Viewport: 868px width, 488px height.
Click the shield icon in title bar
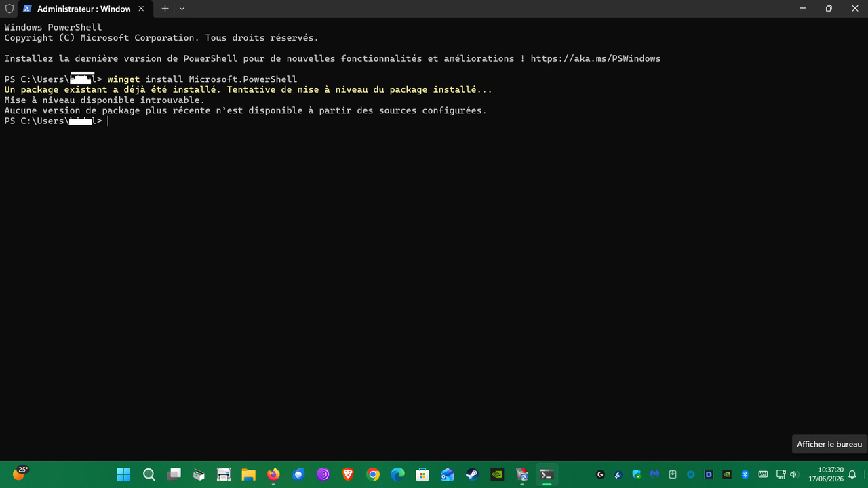pyautogui.click(x=9, y=9)
